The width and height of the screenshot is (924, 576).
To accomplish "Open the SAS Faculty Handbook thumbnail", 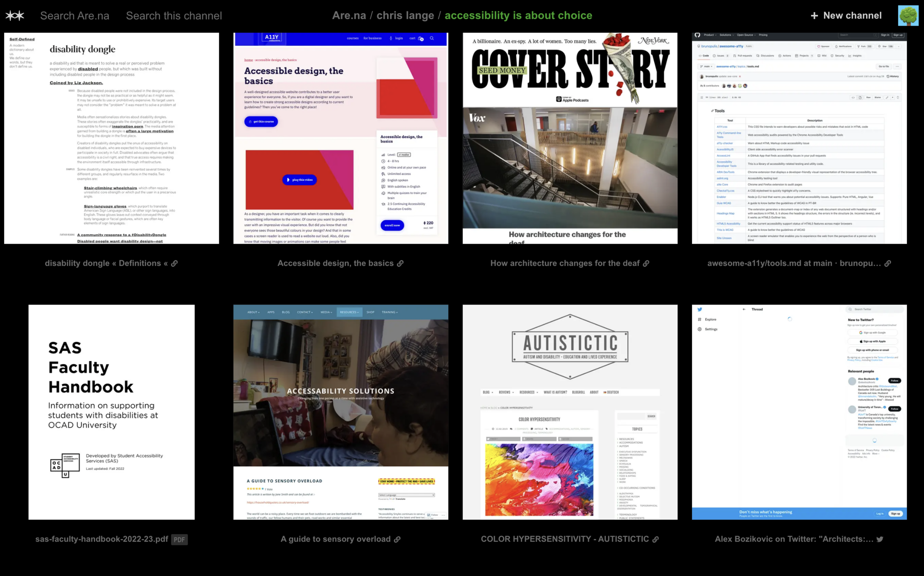I will 112,412.
